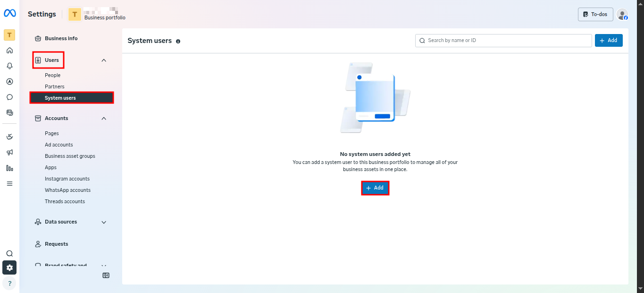The image size is (644, 293).
Task: Click the Meta logo icon
Action: [9, 14]
